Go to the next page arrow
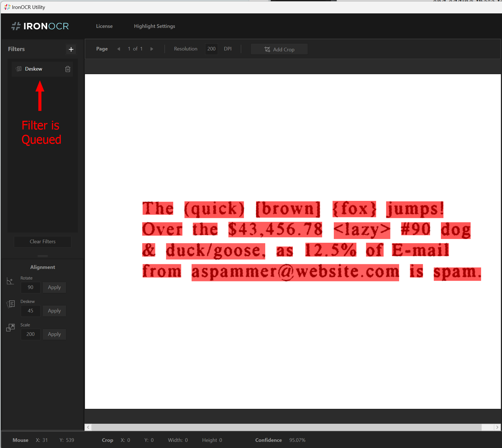The width and height of the screenshot is (502, 448). coord(152,49)
